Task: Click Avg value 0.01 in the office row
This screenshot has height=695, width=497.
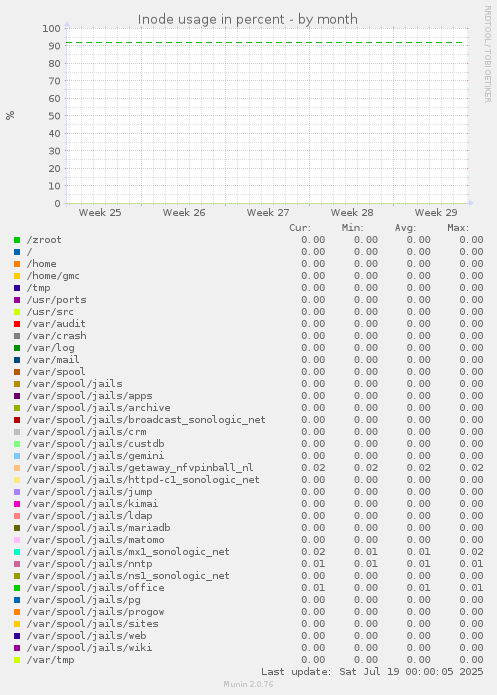Action: pos(418,588)
